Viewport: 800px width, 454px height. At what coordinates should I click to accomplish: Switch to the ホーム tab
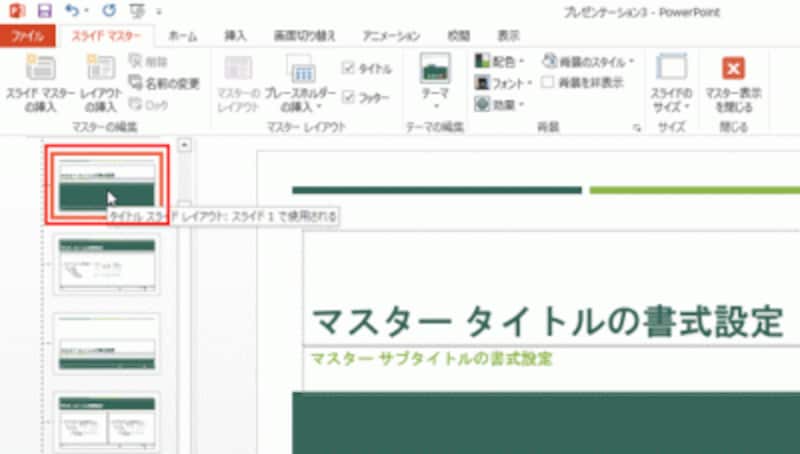tap(183, 36)
